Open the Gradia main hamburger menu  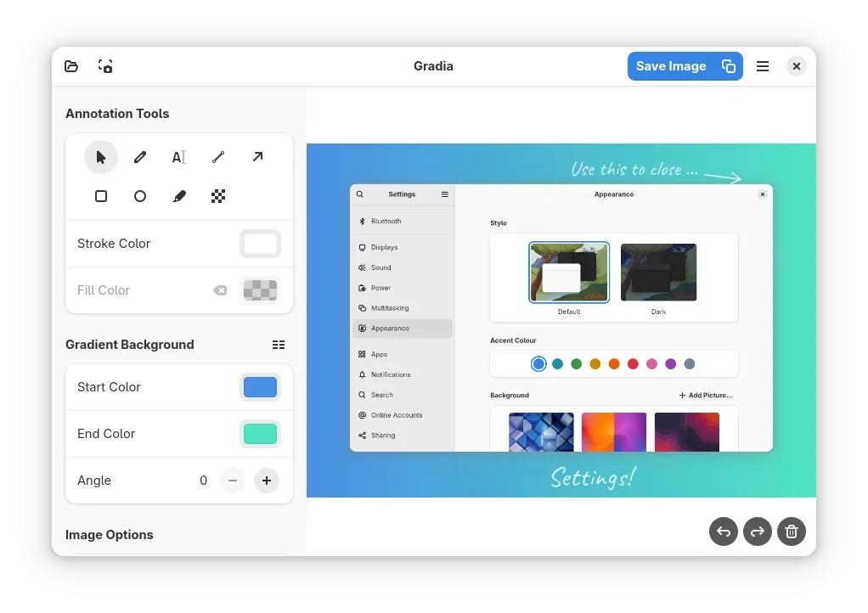[763, 66]
